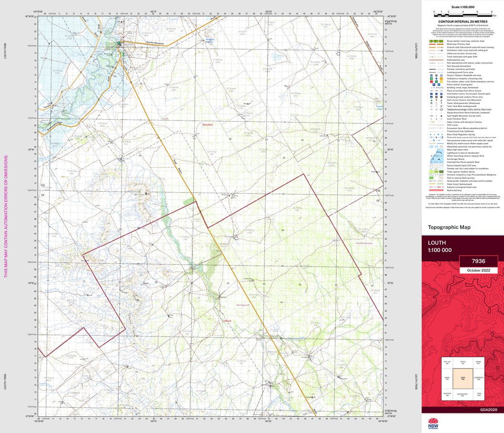Select the Booroondarra 7935 cell in index map
The height and width of the screenshot is (433, 504).
[x=463, y=395]
